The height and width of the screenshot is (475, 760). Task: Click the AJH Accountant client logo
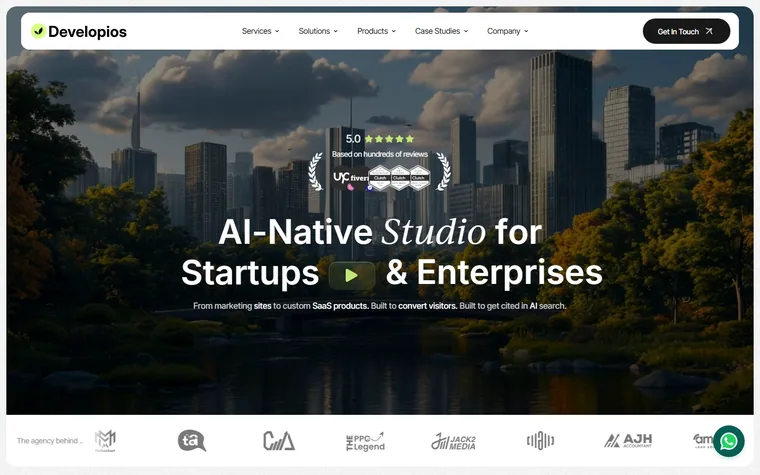coord(628,441)
